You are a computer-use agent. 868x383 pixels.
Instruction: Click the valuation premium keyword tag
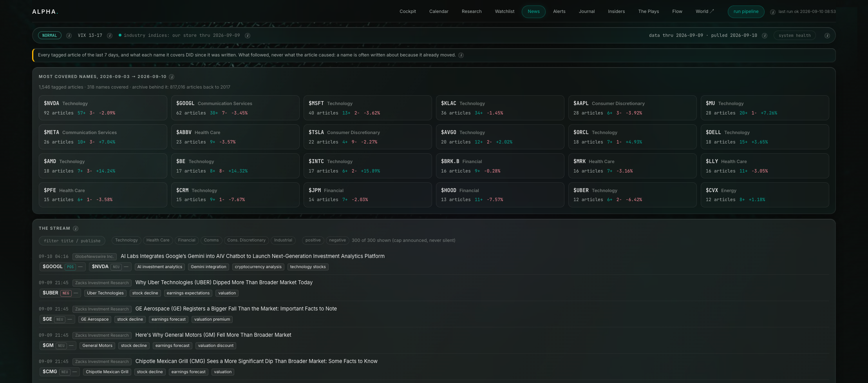(x=212, y=319)
